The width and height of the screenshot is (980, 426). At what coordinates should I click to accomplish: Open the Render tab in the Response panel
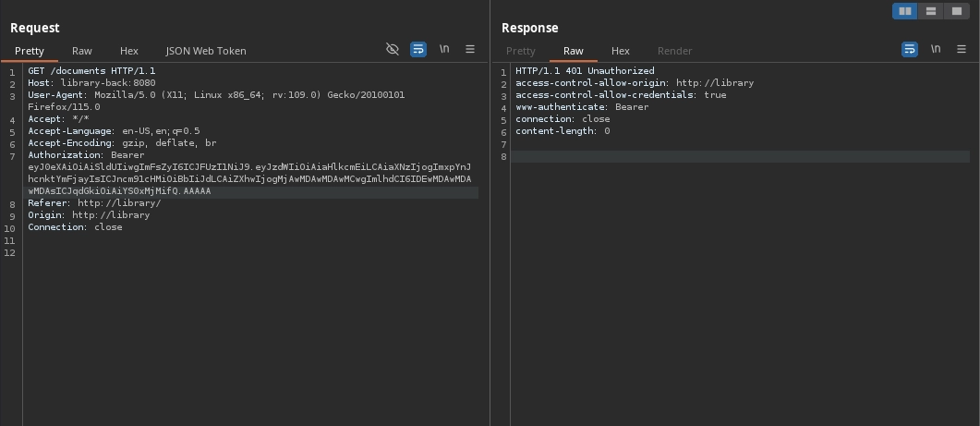(x=674, y=51)
